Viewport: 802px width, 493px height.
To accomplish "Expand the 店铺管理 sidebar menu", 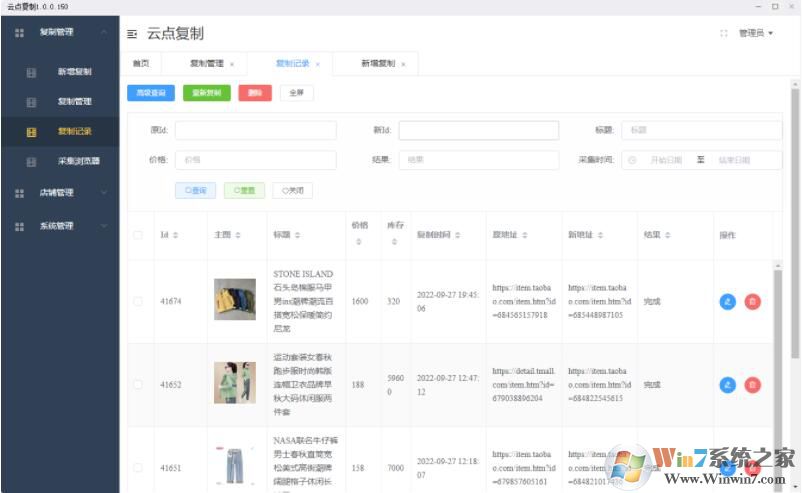I will pyautogui.click(x=60, y=193).
